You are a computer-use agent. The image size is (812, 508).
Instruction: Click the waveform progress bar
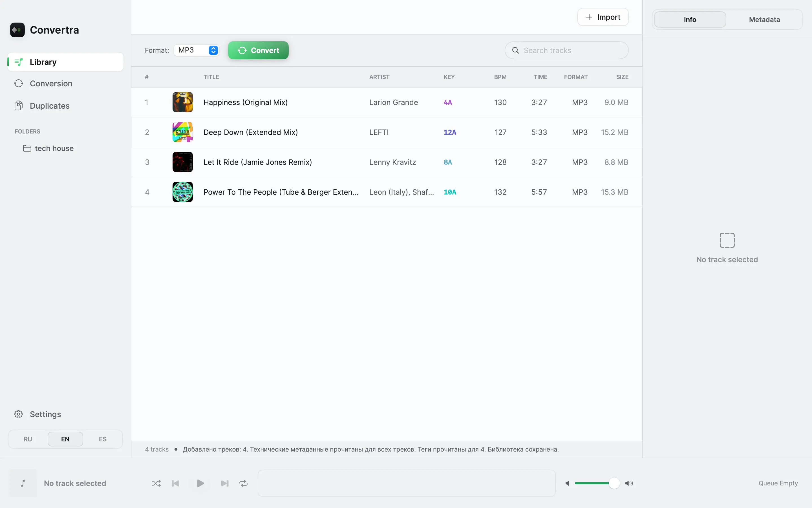click(406, 483)
